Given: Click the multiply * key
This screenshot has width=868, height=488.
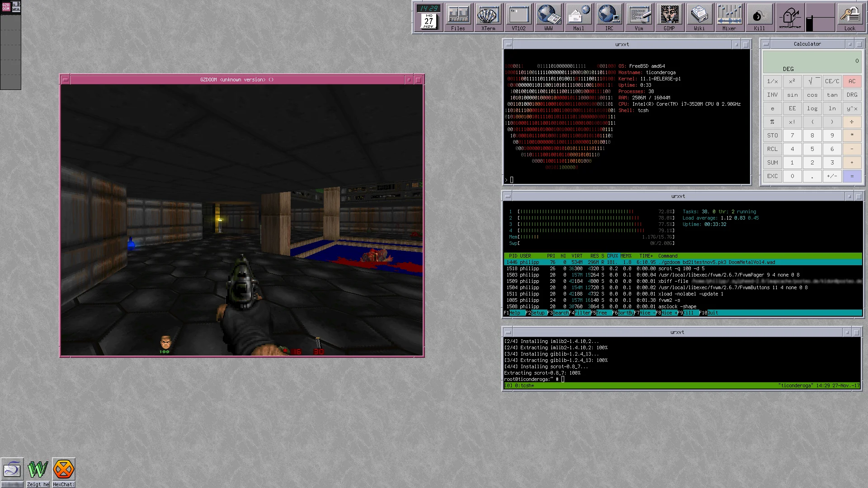Looking at the screenshot, I should (852, 136).
